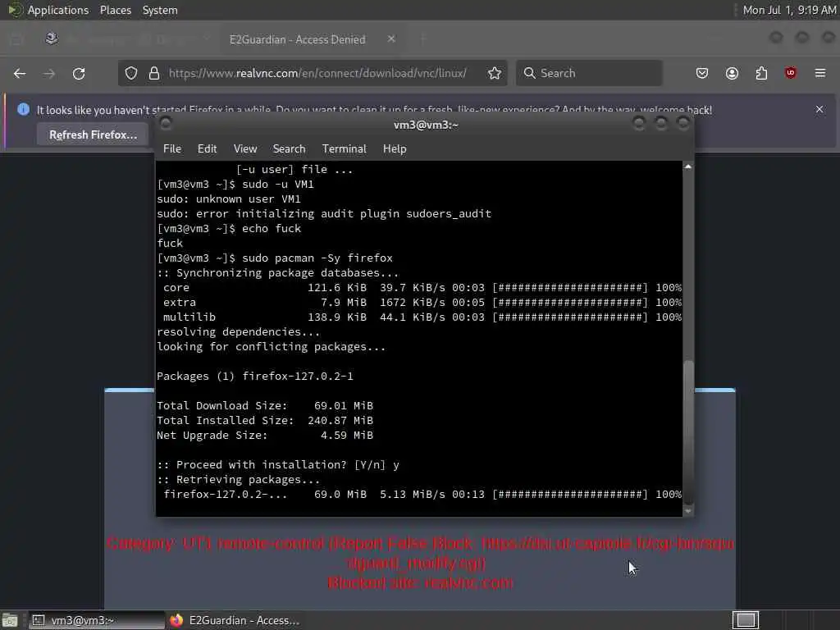Click the clock showing Mon Jul 1, 9:19 AM
The image size is (840, 630).
[789, 10]
